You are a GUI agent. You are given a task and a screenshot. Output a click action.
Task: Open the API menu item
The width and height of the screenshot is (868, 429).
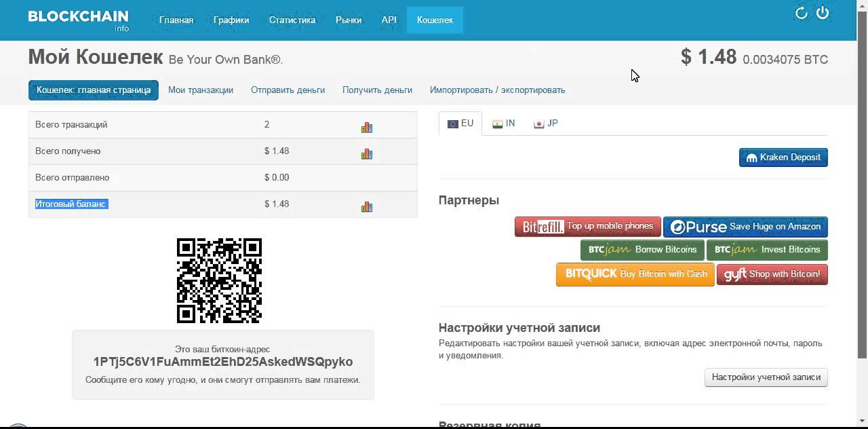(x=389, y=20)
